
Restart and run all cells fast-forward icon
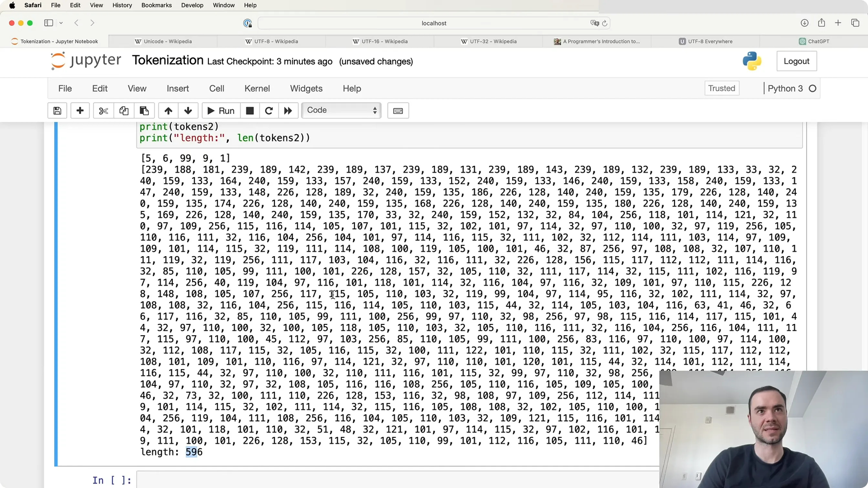click(x=288, y=110)
